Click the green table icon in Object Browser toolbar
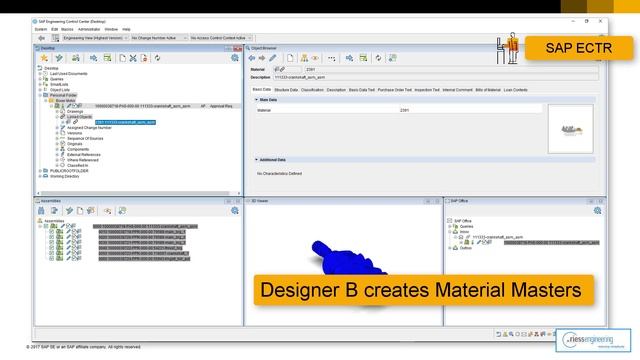 tap(363, 58)
